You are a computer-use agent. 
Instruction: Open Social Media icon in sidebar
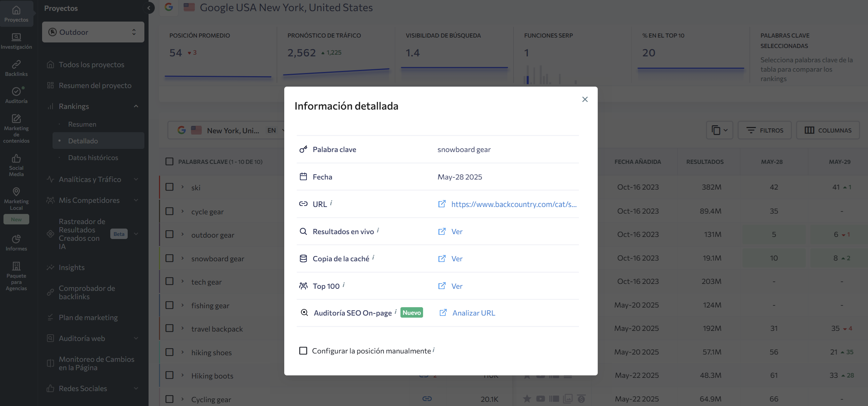click(16, 165)
